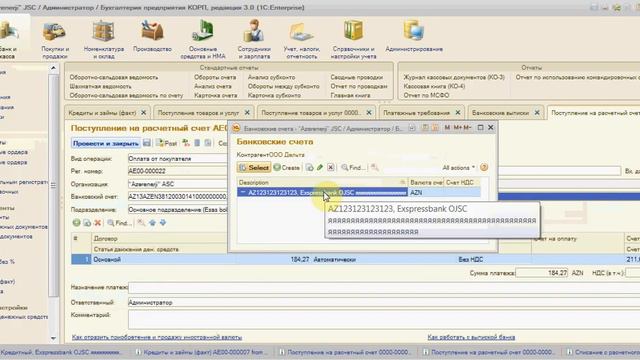Click the Select button in Банковские счета dialog
The width and height of the screenshot is (640, 360).
(253, 167)
